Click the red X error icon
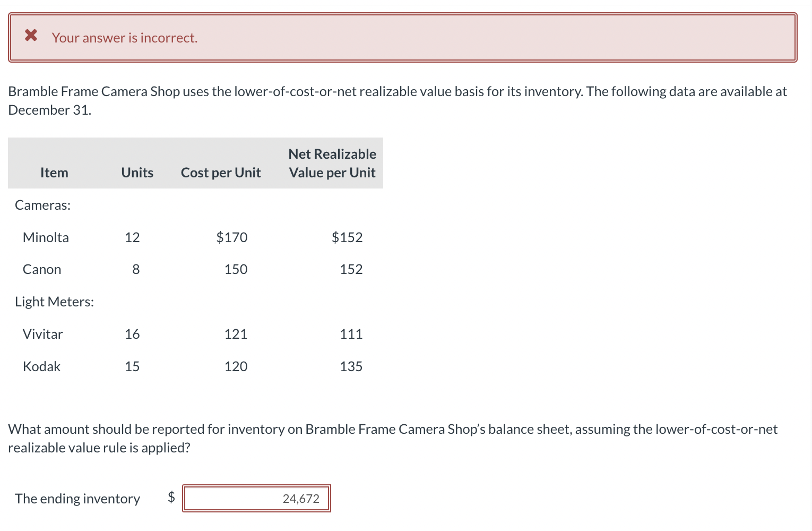The image size is (812, 531). 30,36
